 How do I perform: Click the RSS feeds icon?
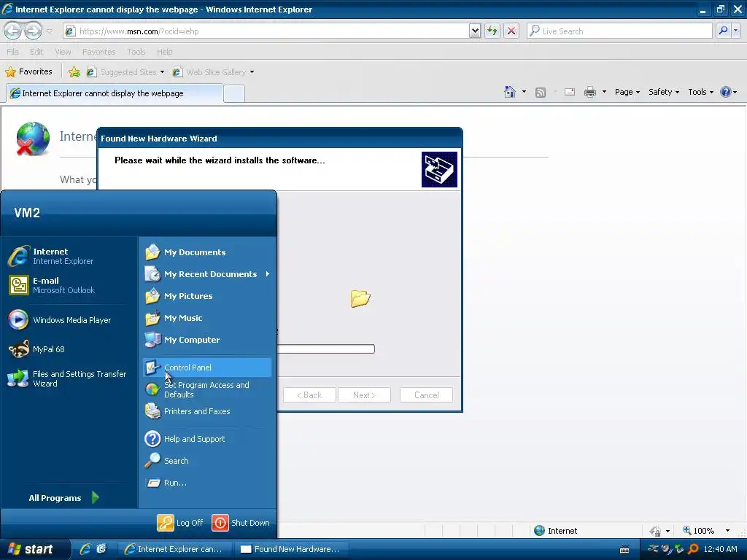tap(541, 92)
